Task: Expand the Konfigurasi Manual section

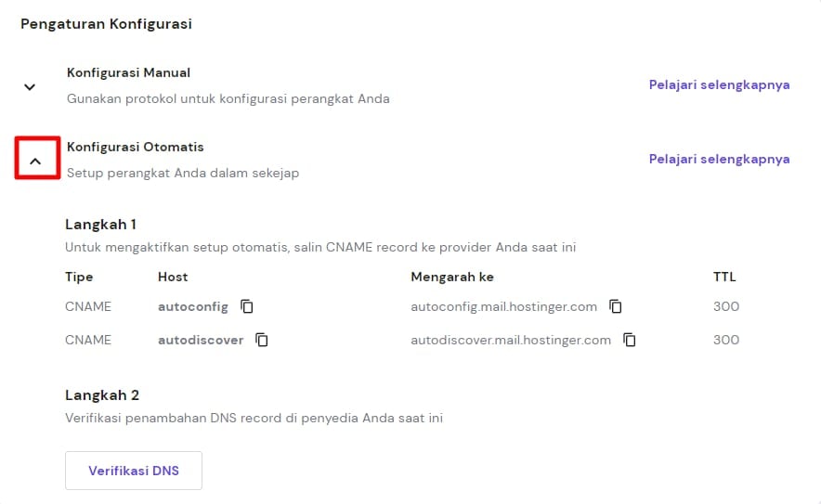Action: 30,86
